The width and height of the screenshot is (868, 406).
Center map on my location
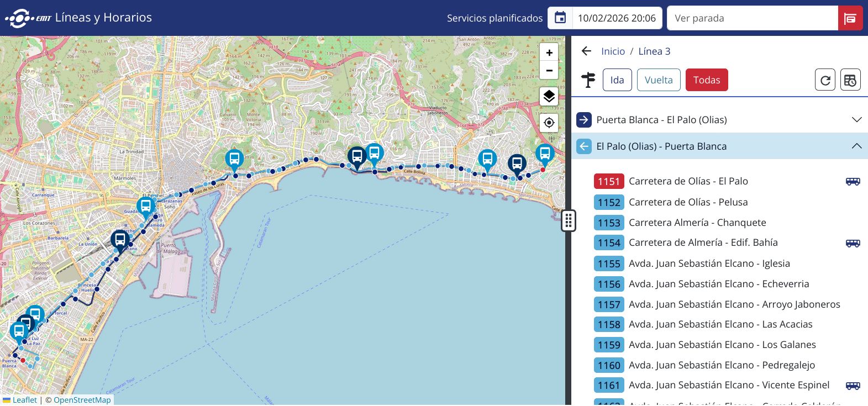click(549, 123)
